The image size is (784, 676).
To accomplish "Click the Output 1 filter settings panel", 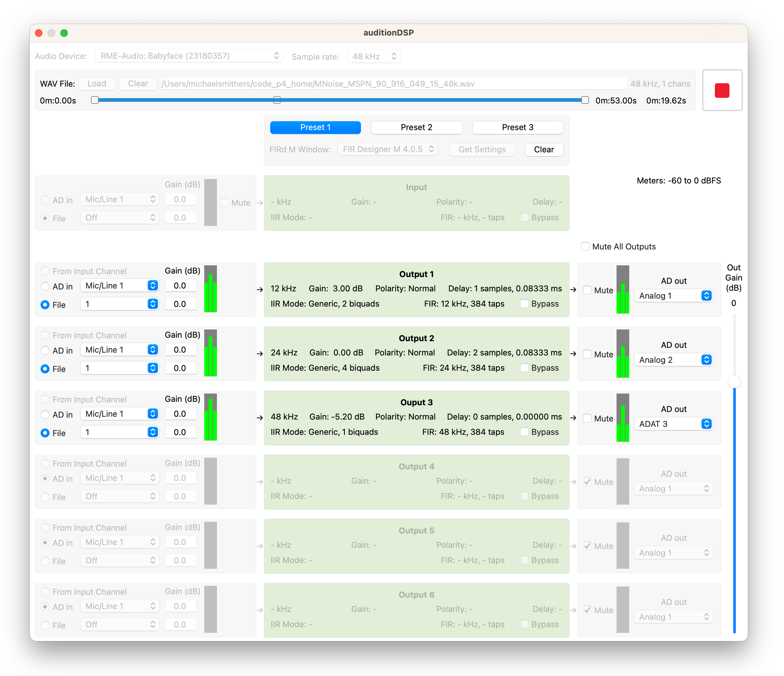I will [x=416, y=290].
